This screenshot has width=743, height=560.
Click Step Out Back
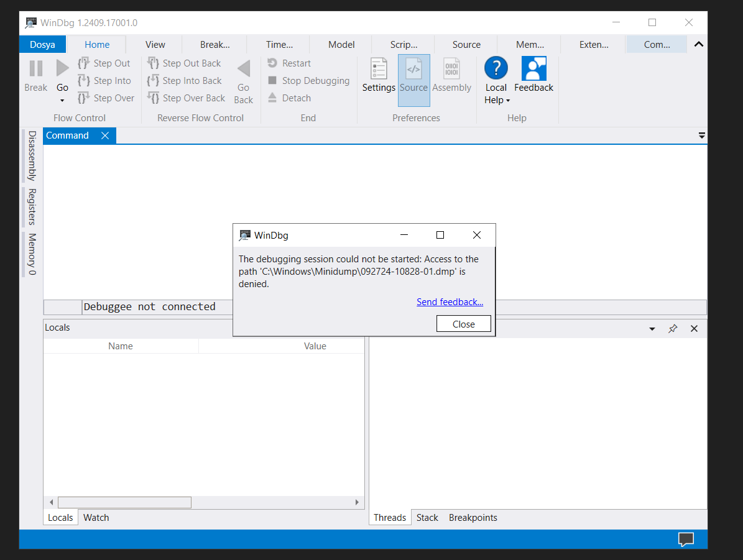(184, 63)
